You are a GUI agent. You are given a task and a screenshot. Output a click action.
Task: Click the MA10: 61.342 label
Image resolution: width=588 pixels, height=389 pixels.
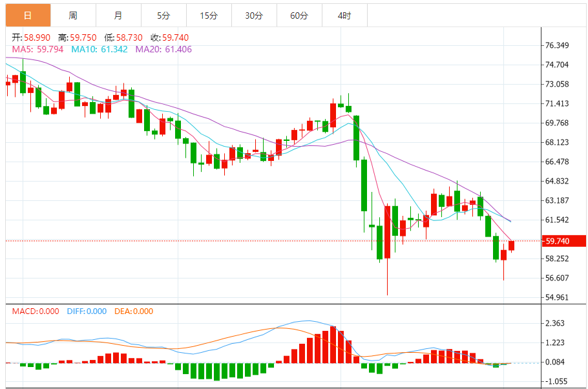click(100, 49)
